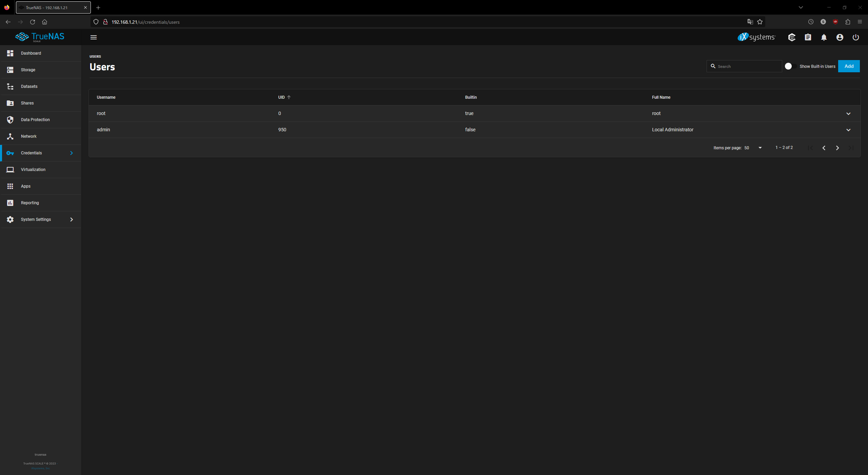868x475 pixels.
Task: Open the Network settings section
Action: click(x=29, y=136)
